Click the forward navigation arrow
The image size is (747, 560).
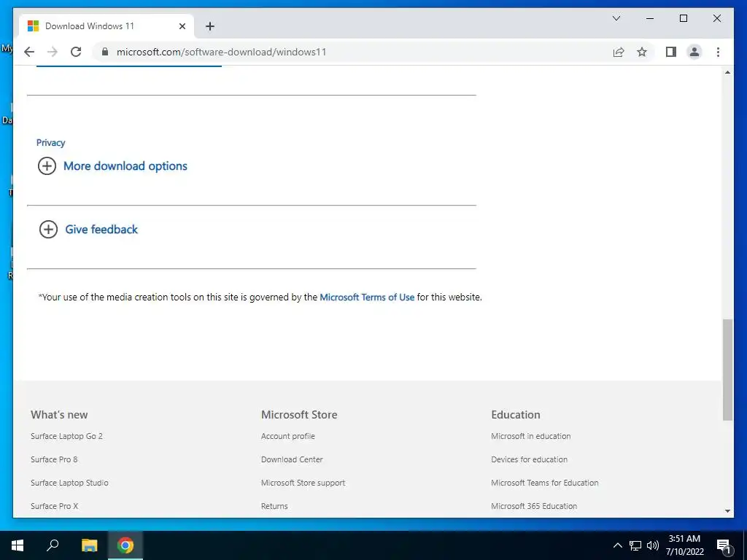[53, 52]
